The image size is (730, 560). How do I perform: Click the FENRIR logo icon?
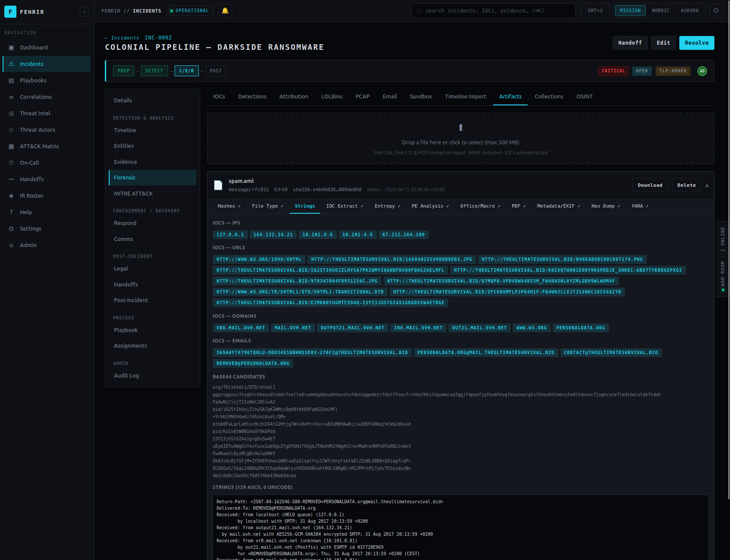10,12
